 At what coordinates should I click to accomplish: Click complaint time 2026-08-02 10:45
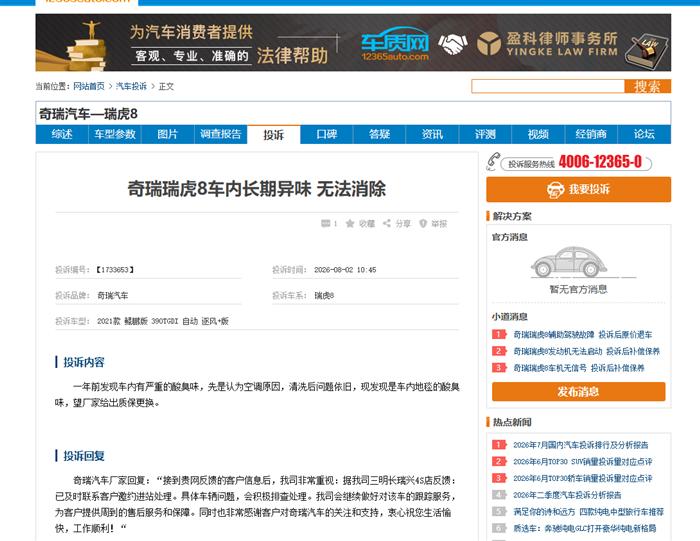click(345, 270)
